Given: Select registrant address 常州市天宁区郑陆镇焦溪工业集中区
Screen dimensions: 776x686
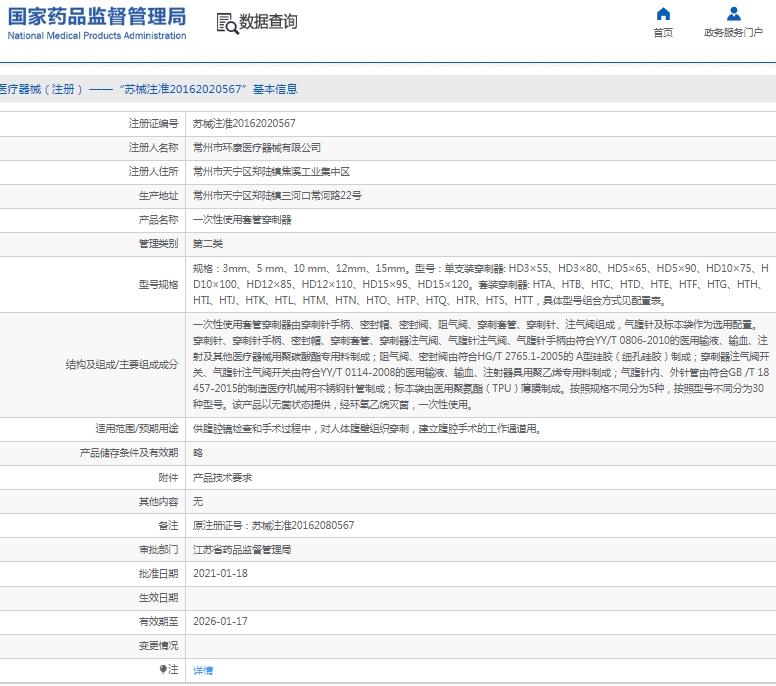Looking at the screenshot, I should tap(271, 171).
